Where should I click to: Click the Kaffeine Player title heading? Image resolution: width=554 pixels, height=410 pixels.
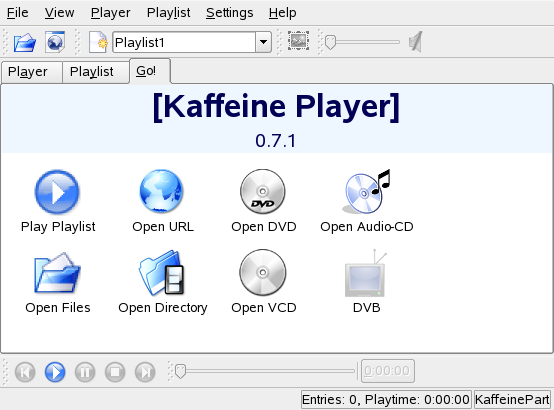point(277,106)
